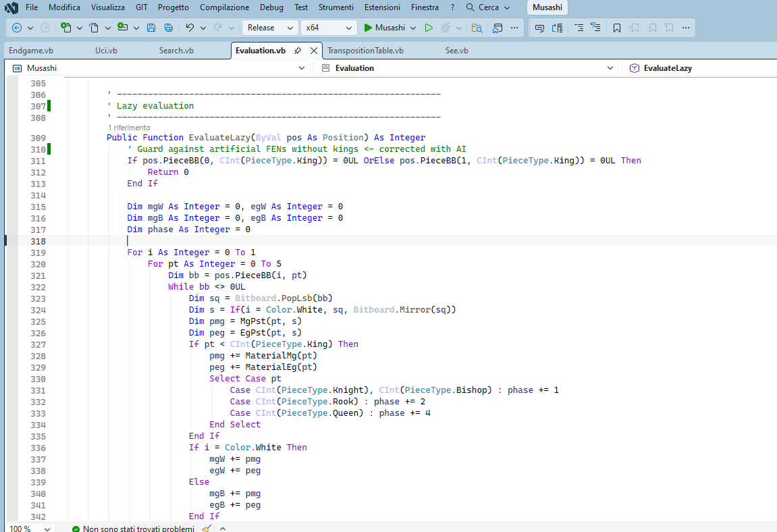Click the Cerca search box
This screenshot has width=777, height=532.
coord(488,7)
